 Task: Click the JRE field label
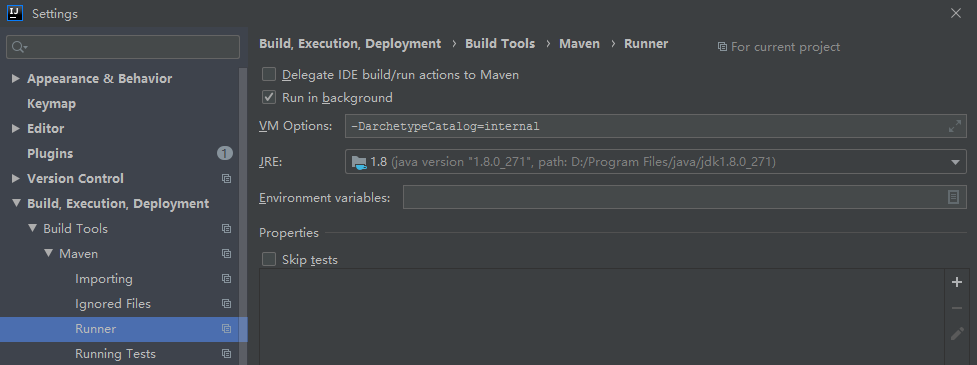click(270, 162)
